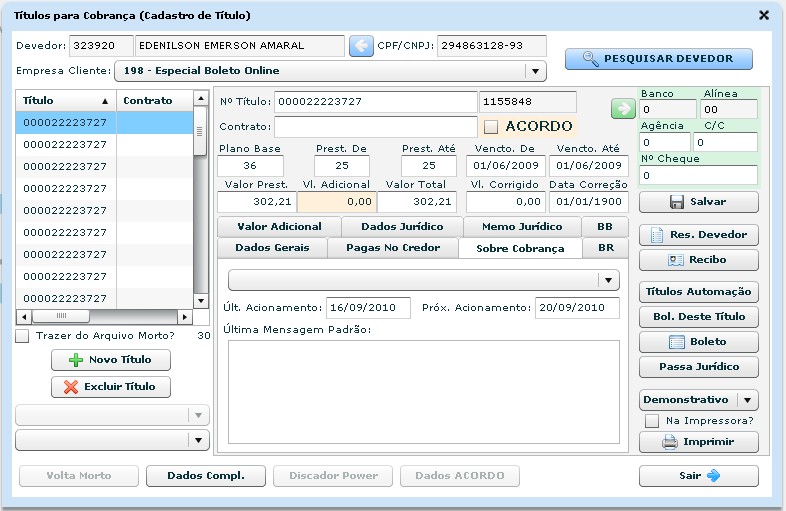
Task: Open Títulos Automação
Action: point(698,292)
